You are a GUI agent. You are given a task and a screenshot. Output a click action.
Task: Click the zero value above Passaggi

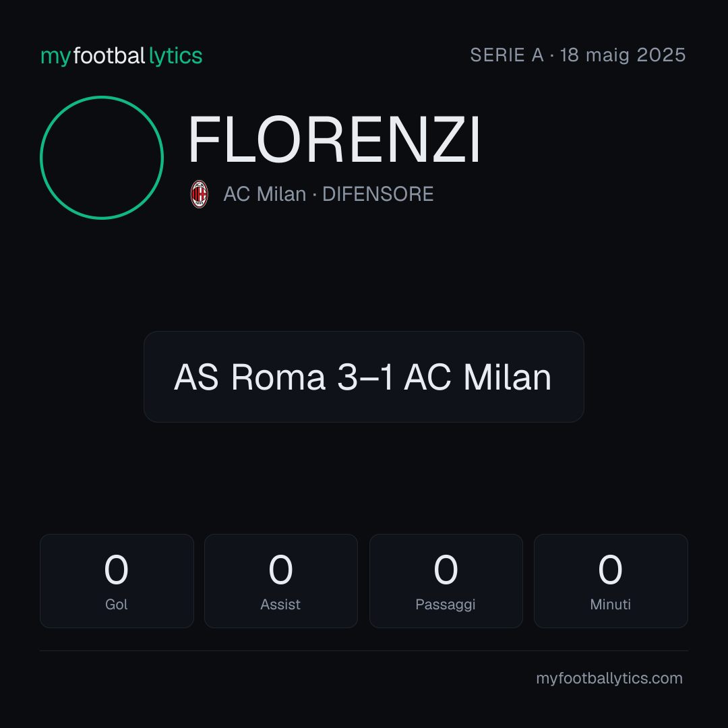[446, 570]
